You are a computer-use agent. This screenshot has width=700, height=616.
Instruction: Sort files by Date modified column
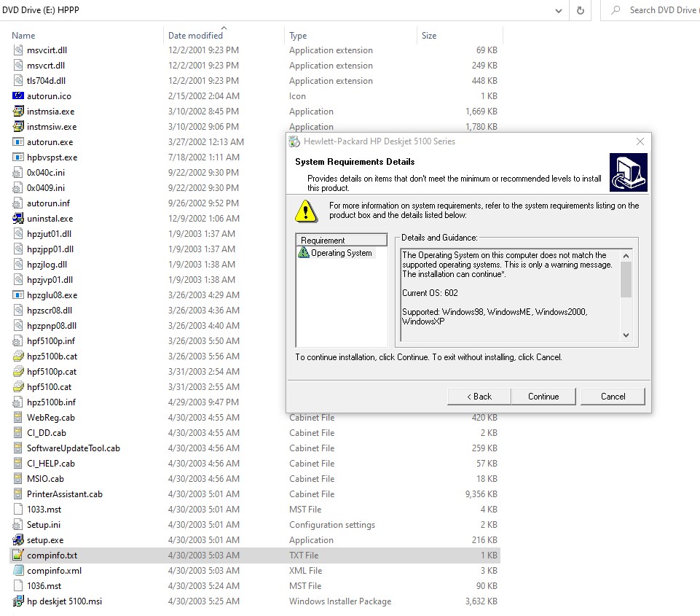coord(195,36)
